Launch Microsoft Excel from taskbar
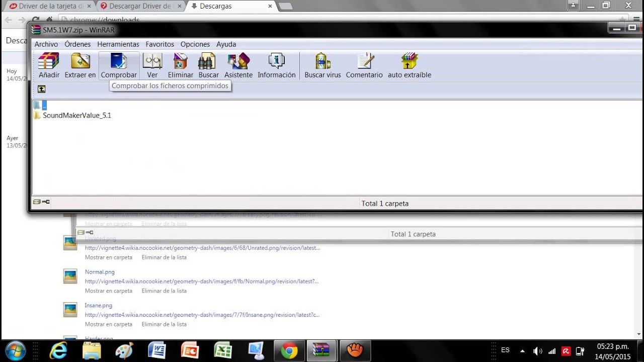Viewport: 644px width, 362px height. [x=222, y=350]
